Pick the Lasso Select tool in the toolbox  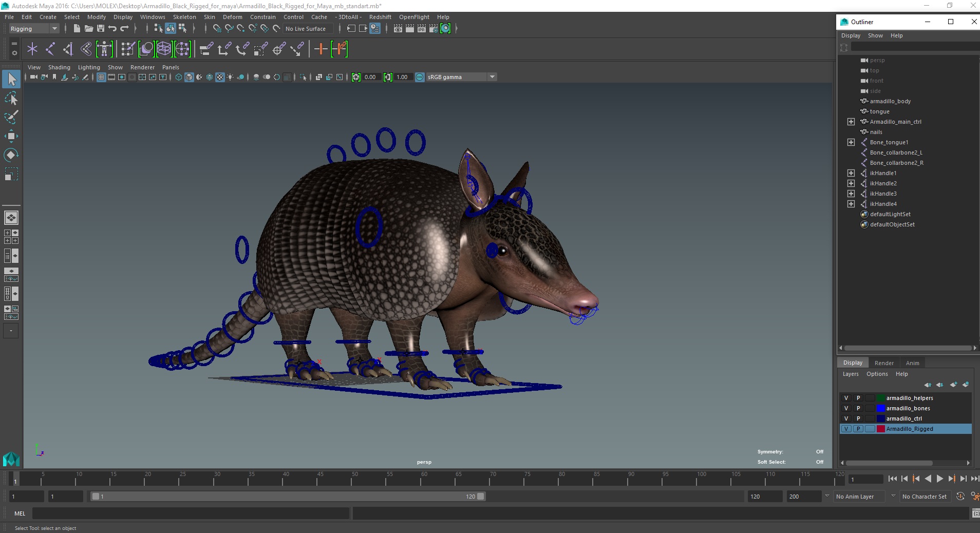coord(11,98)
